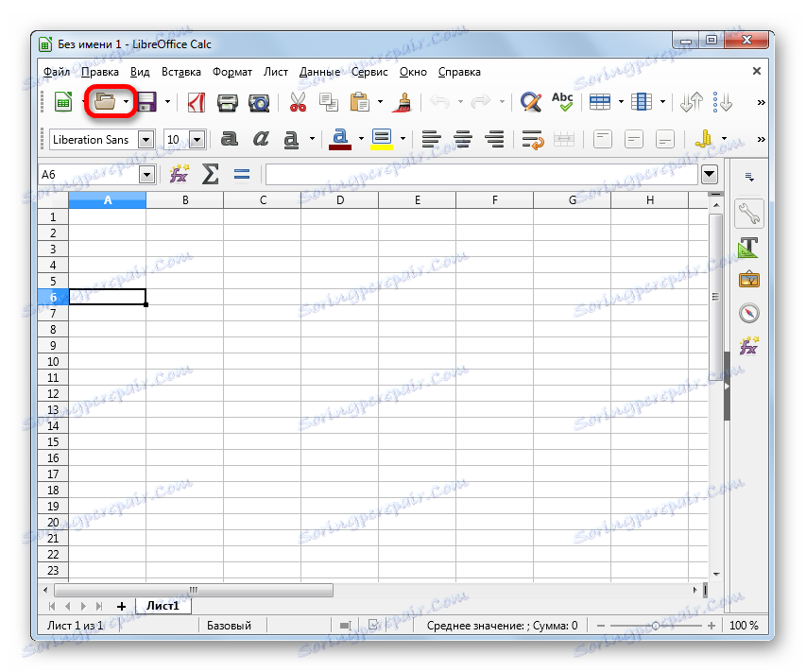This screenshot has width=806, height=672.
Task: Add new sheet with plus button
Action: tap(121, 607)
